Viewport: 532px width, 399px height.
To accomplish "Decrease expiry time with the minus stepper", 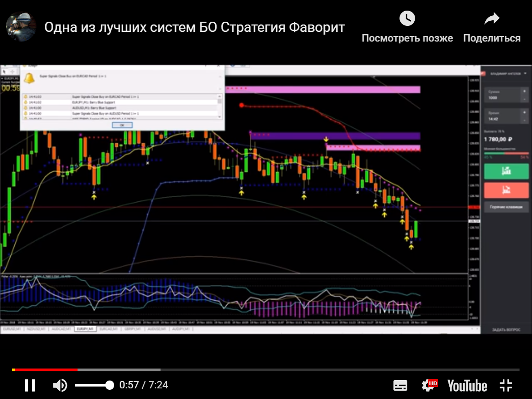I will coord(525,121).
